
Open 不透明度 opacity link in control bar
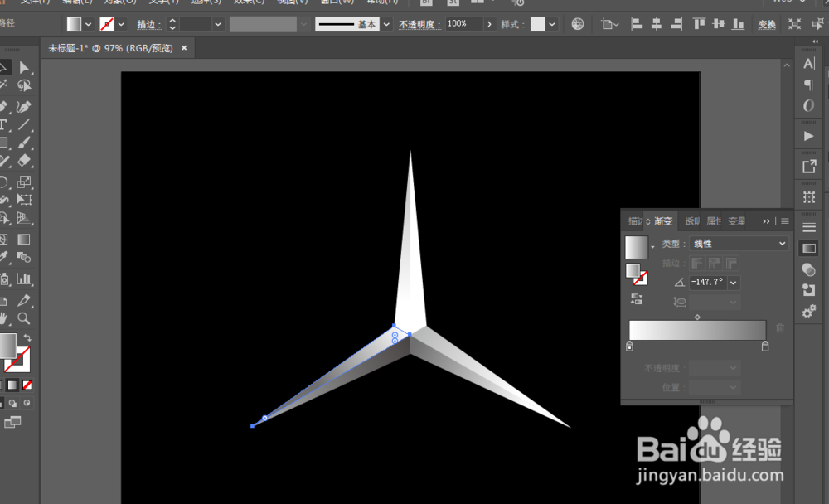click(x=419, y=24)
